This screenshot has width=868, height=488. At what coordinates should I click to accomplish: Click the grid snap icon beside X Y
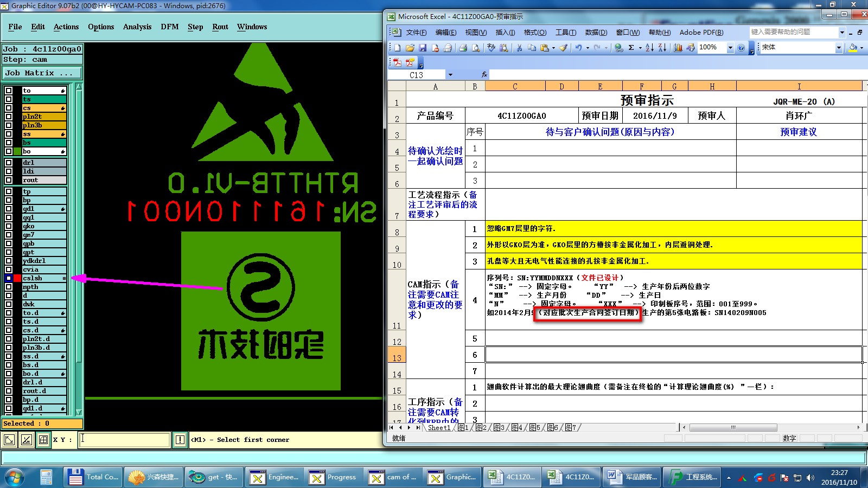(43, 440)
